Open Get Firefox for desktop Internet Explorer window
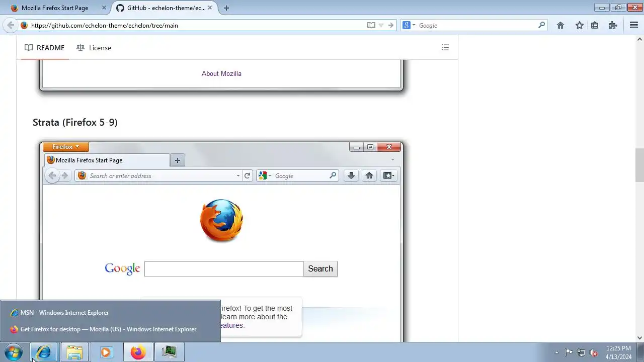644x362 pixels. [x=110, y=329]
